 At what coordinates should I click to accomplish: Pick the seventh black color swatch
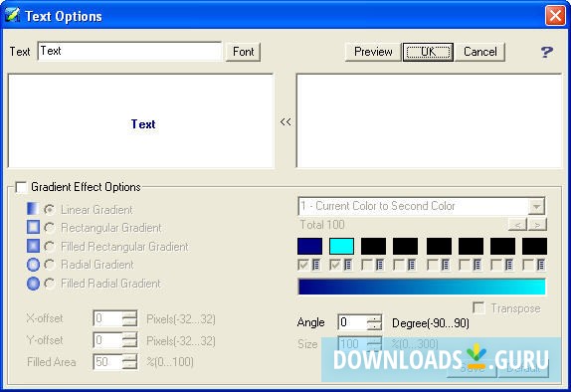[502, 247]
